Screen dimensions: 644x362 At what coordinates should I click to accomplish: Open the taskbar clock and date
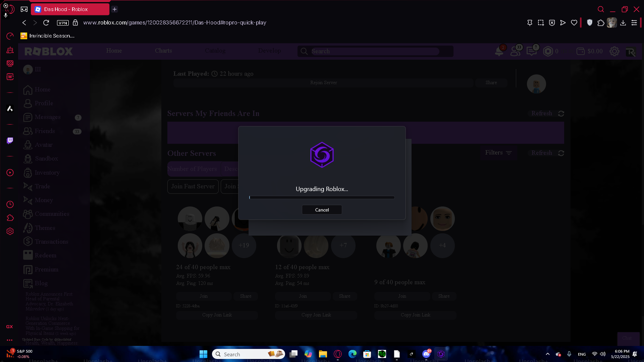tap(620, 354)
